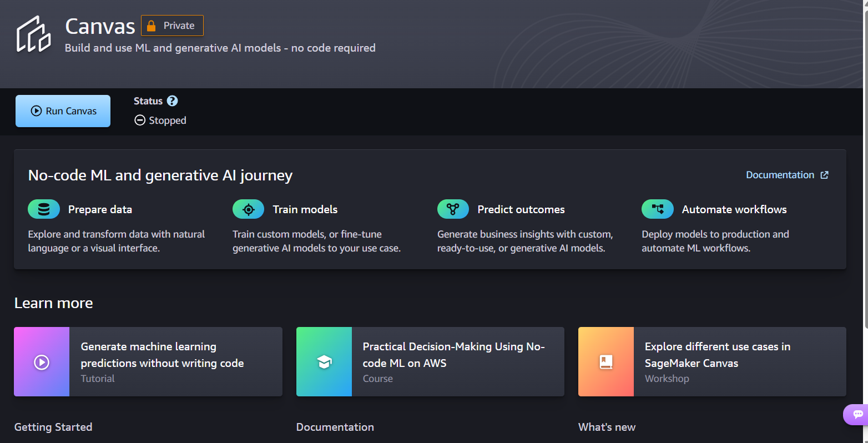The image size is (868, 443).
Task: Click the Private lock badge
Action: tap(172, 26)
